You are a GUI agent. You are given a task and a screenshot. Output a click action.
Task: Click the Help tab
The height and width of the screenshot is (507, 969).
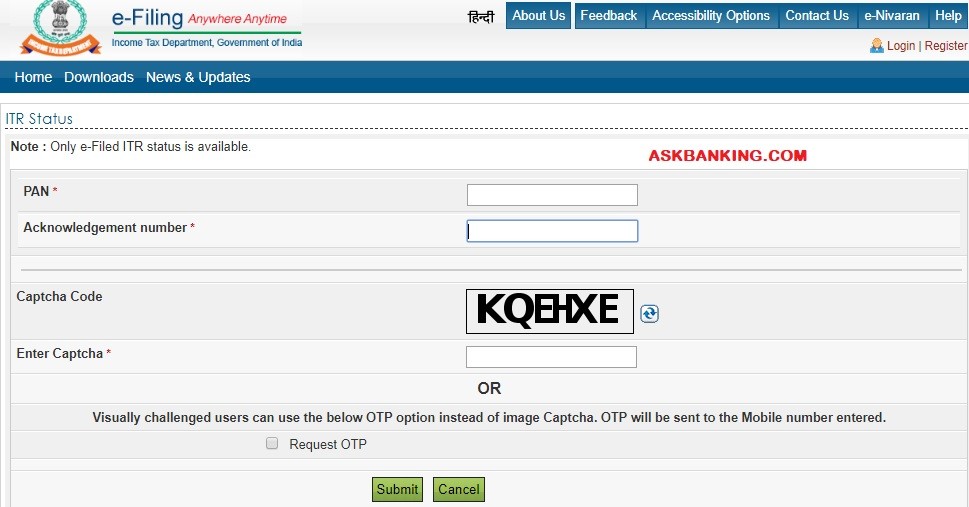point(948,15)
